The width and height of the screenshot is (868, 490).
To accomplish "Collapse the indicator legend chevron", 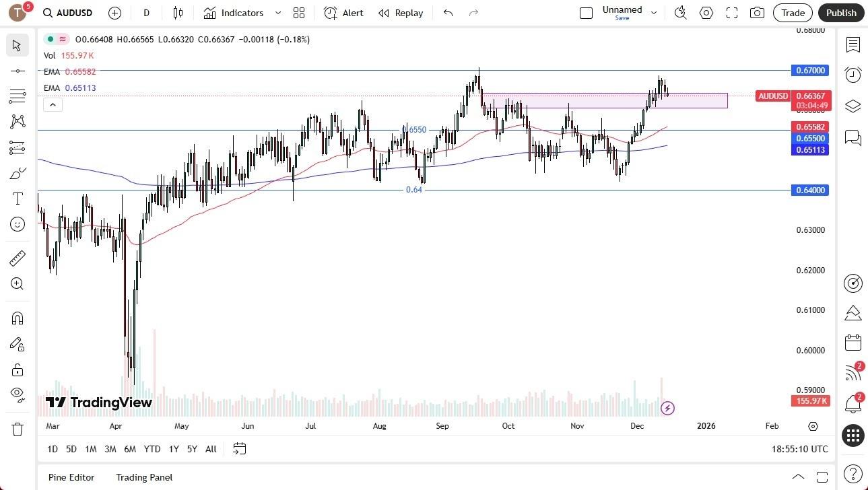I will coord(53,104).
